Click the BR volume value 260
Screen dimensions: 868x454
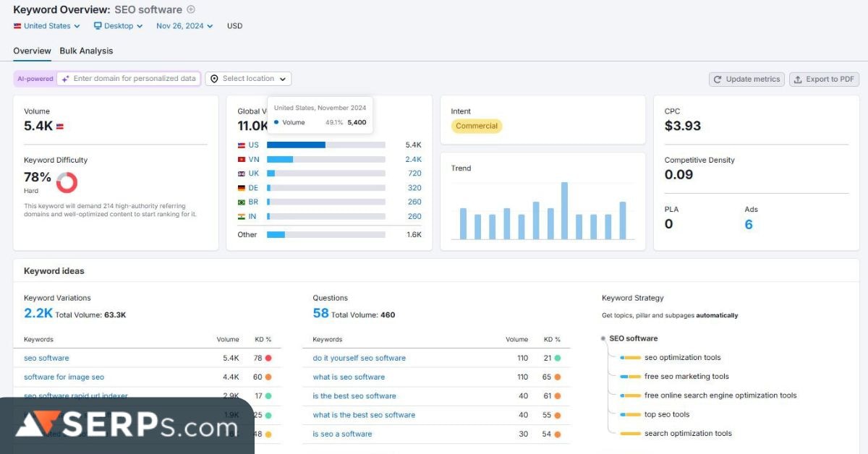point(414,202)
